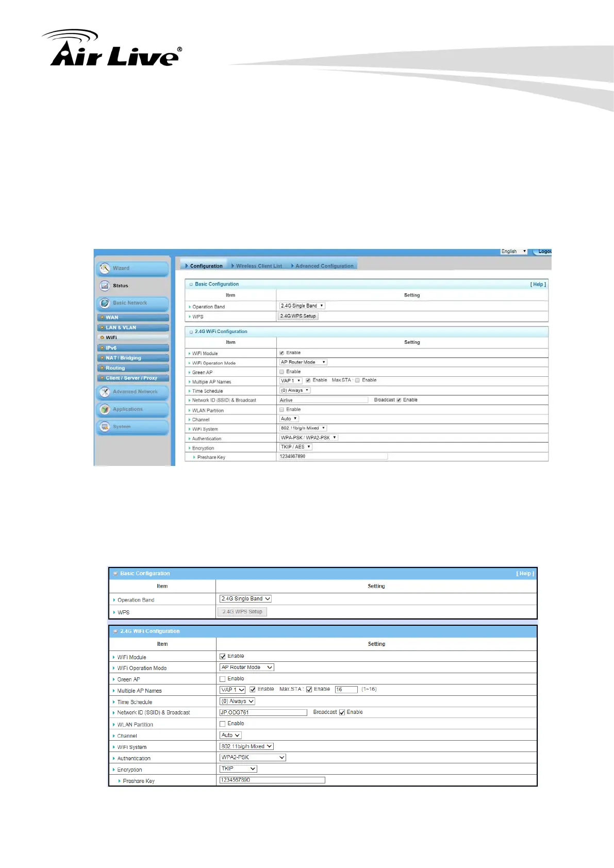This screenshot has width=614, height=868.
Task: Click the Help link in lower panel
Action: (x=525, y=574)
